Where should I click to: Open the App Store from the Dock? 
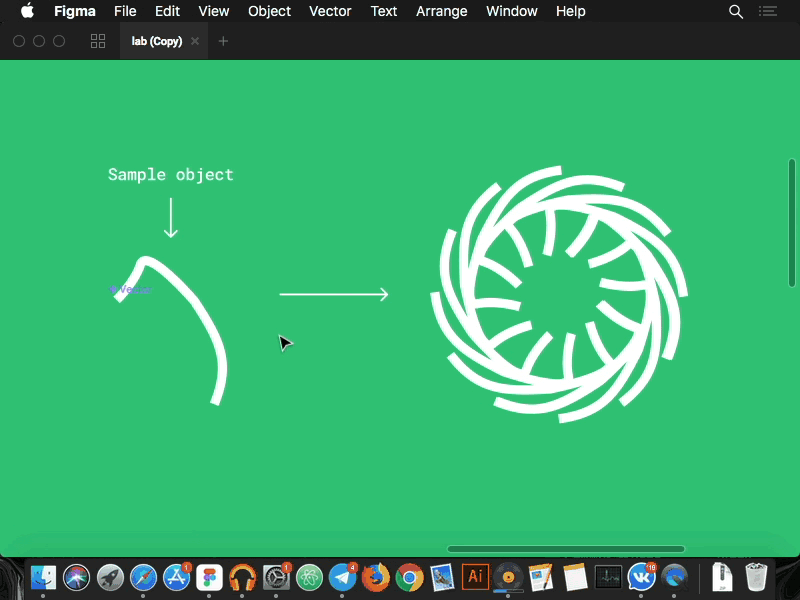click(x=176, y=577)
